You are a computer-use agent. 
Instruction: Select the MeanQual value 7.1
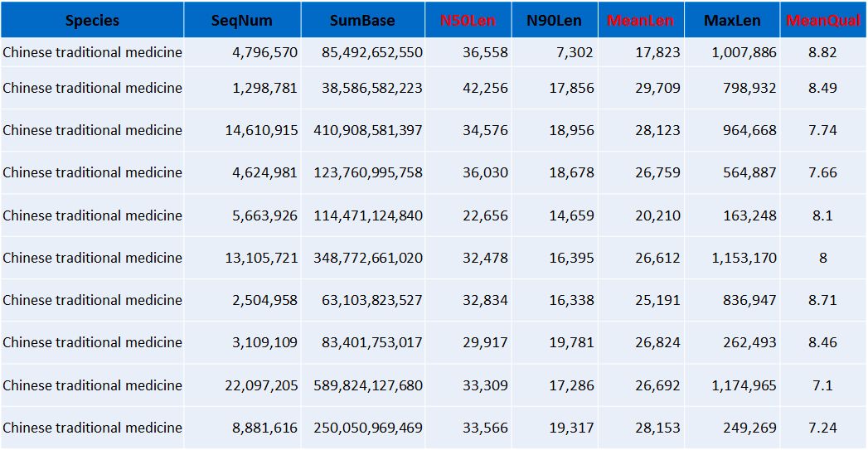pyautogui.click(x=822, y=385)
